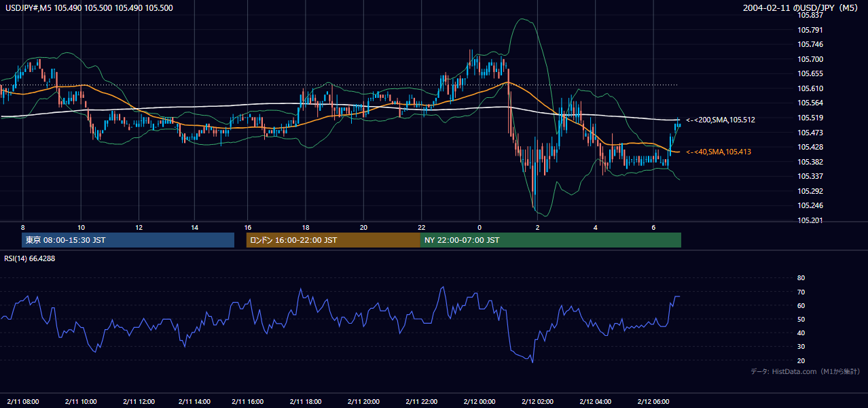Click hour marker 22 under the price chart
This screenshot has width=868, height=408.
tap(422, 227)
